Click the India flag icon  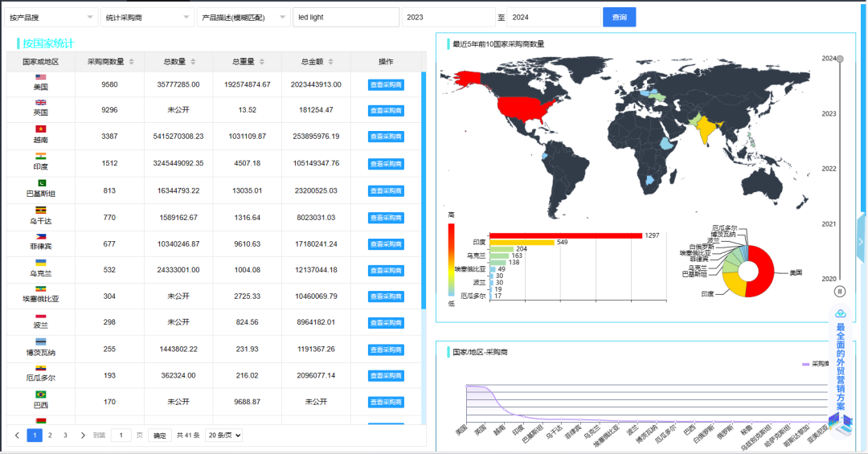[x=40, y=156]
